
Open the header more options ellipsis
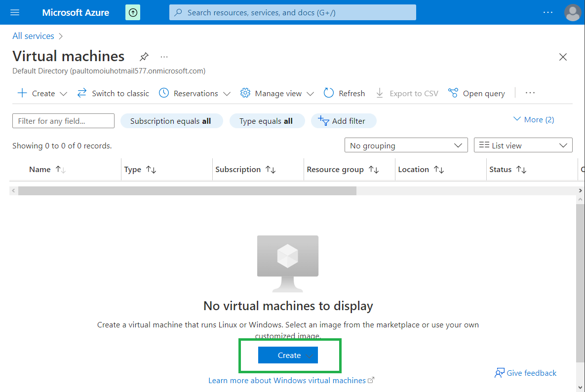[547, 12]
